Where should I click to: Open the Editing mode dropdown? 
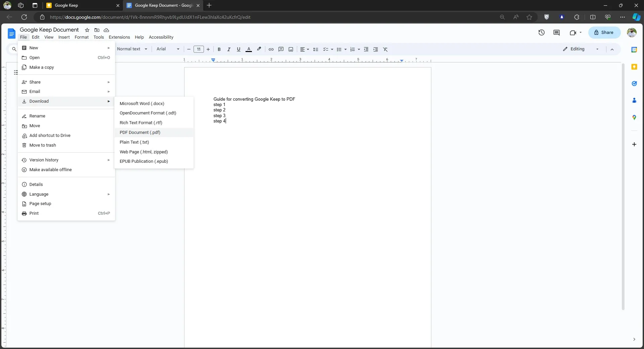581,49
